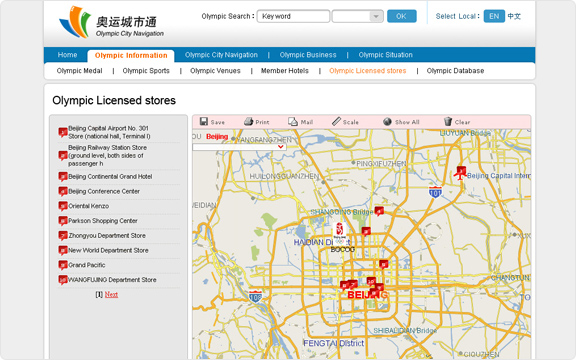Click the Beijing Capital airport marker on map
576x360 pixels.
(x=460, y=172)
